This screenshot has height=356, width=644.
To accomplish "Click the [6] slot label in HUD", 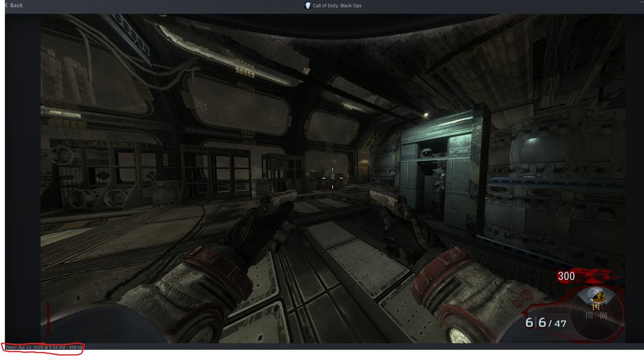I will (603, 315).
